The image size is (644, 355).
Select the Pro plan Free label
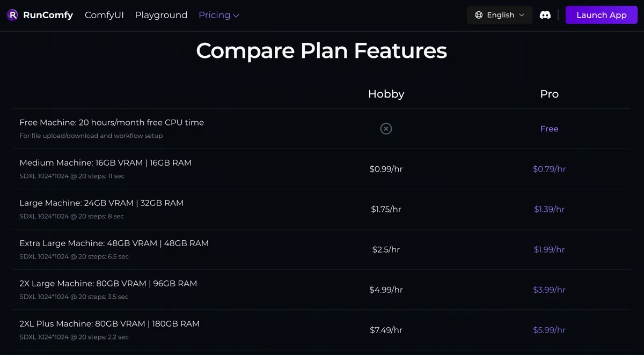tap(549, 129)
